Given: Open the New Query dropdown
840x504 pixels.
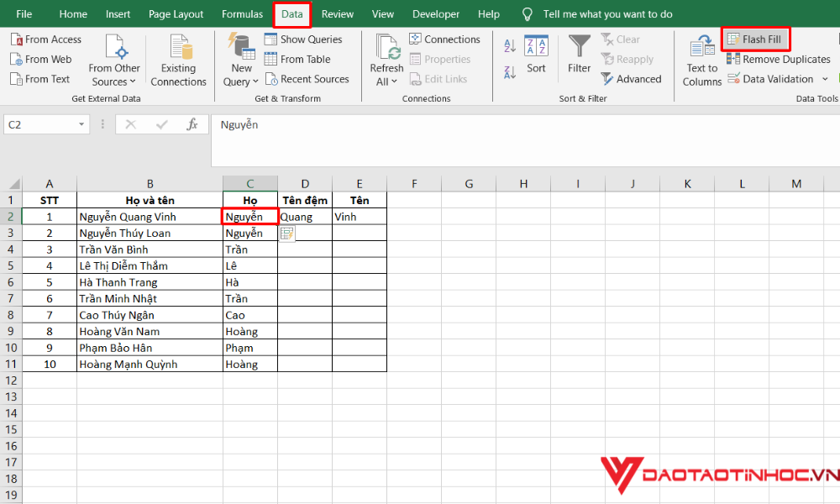Looking at the screenshot, I should tap(241, 60).
